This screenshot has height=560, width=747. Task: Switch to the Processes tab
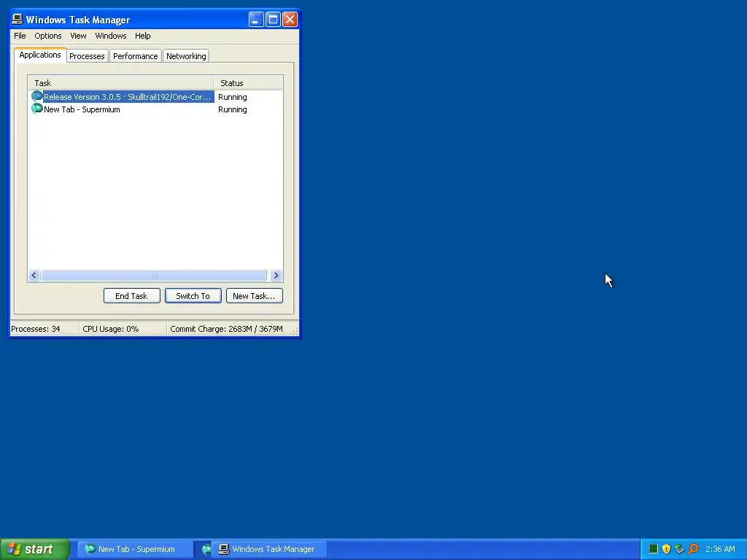click(87, 56)
